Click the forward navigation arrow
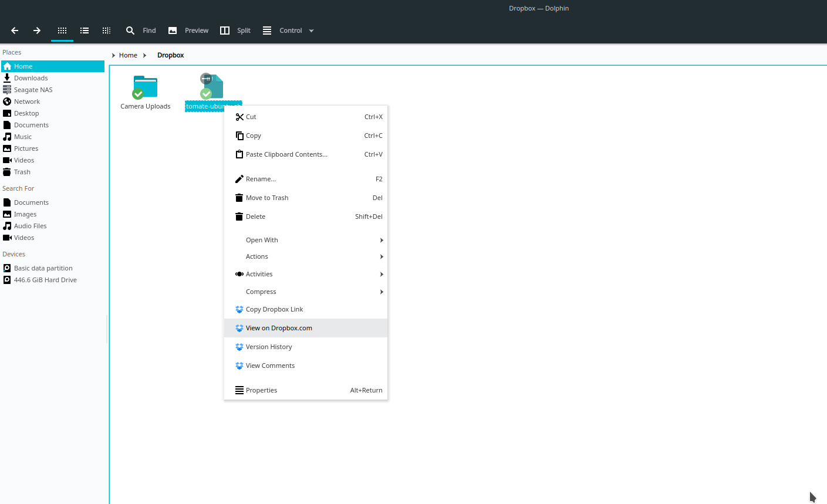 pos(36,30)
